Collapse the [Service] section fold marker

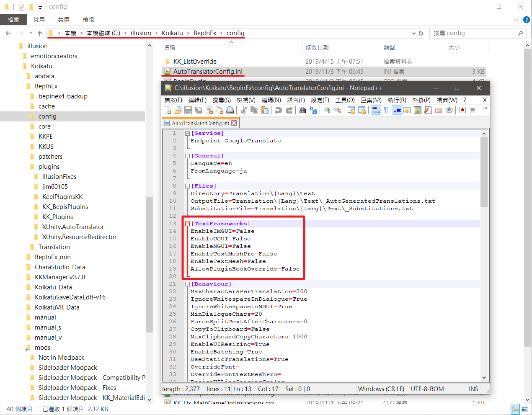187,133
